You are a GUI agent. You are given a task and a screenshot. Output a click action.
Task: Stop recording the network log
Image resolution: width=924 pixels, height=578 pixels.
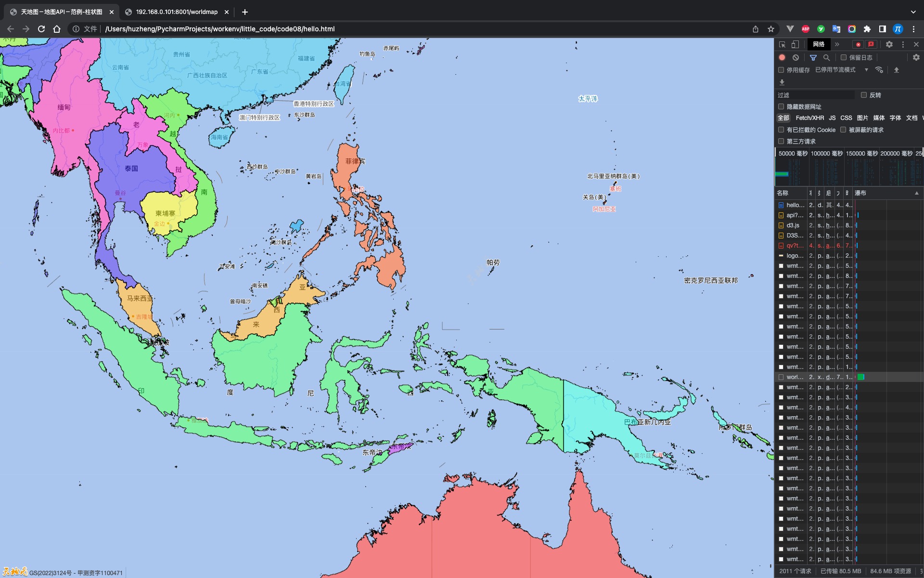point(782,57)
